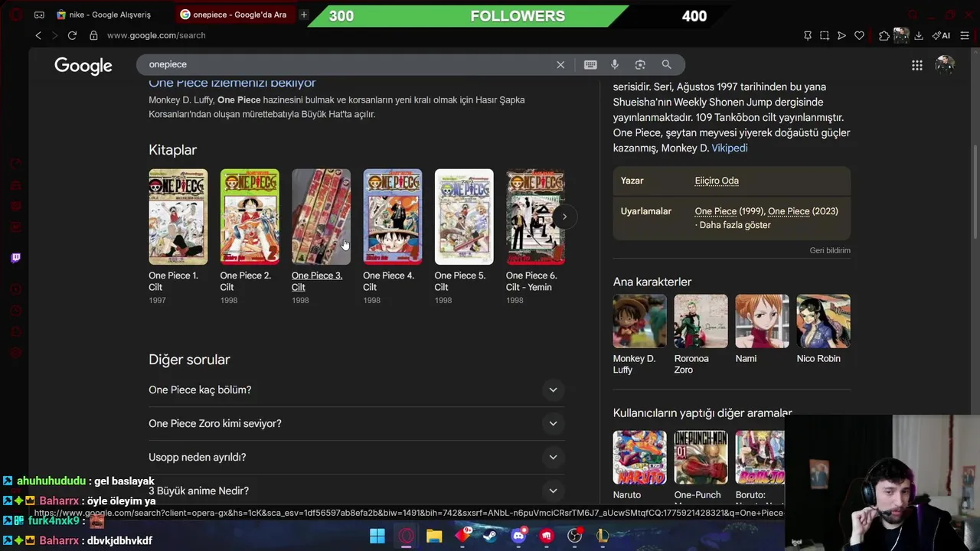The width and height of the screenshot is (980, 551).
Task: Select the onepiece Google search tab
Action: point(234,15)
